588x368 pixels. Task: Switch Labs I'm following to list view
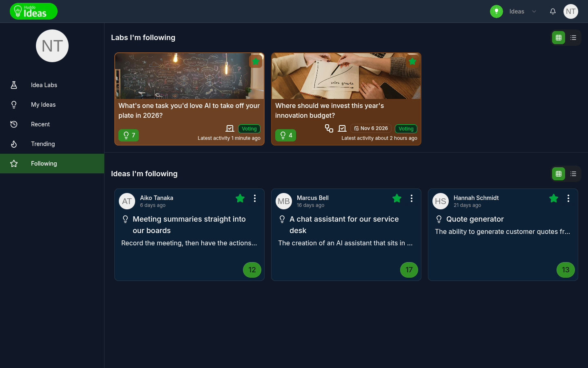(x=573, y=38)
